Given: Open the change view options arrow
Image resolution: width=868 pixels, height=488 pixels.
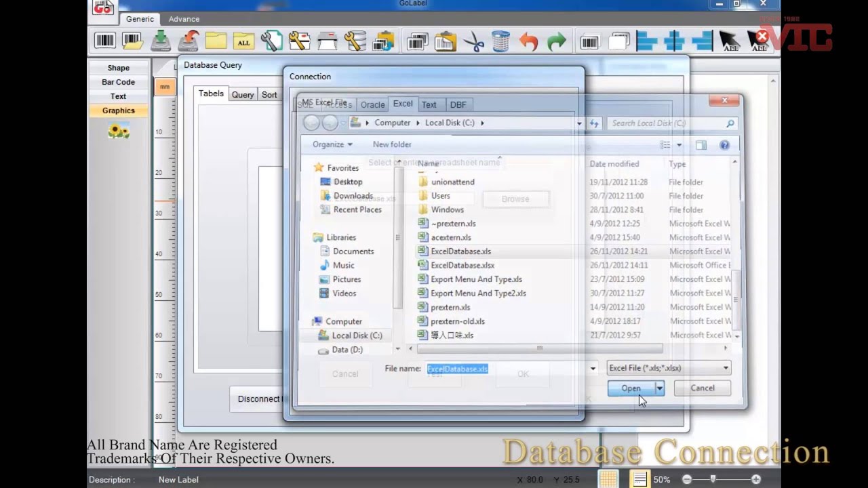Looking at the screenshot, I should click(679, 145).
